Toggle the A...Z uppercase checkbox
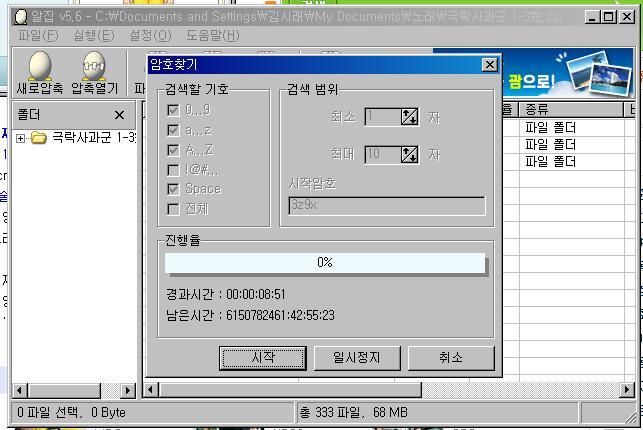643x430 pixels. coord(173,150)
